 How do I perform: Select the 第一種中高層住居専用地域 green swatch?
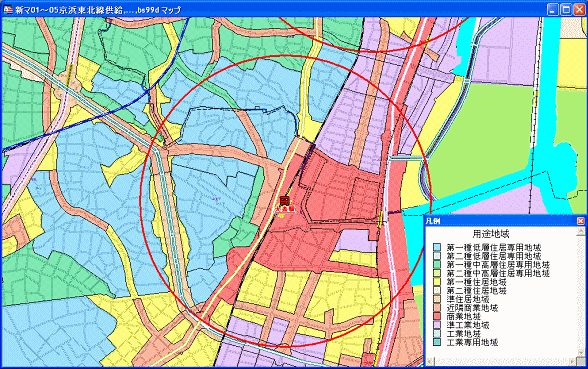tap(437, 265)
